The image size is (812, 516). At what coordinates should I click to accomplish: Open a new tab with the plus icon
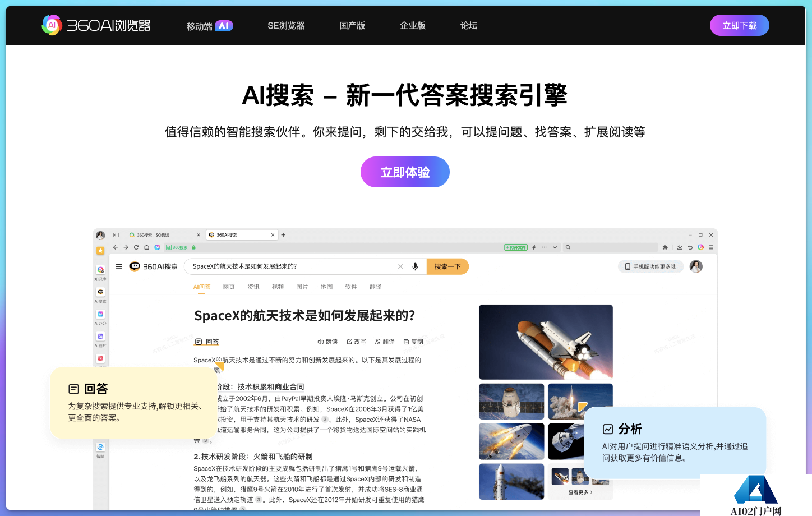(283, 235)
